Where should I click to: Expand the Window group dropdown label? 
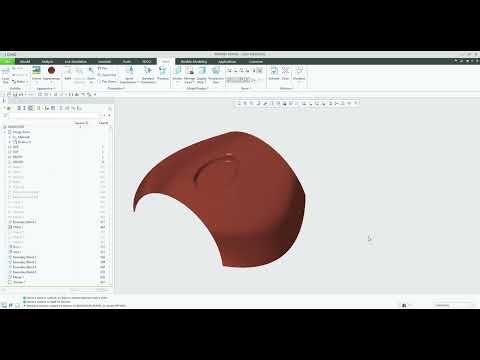pos(286,88)
